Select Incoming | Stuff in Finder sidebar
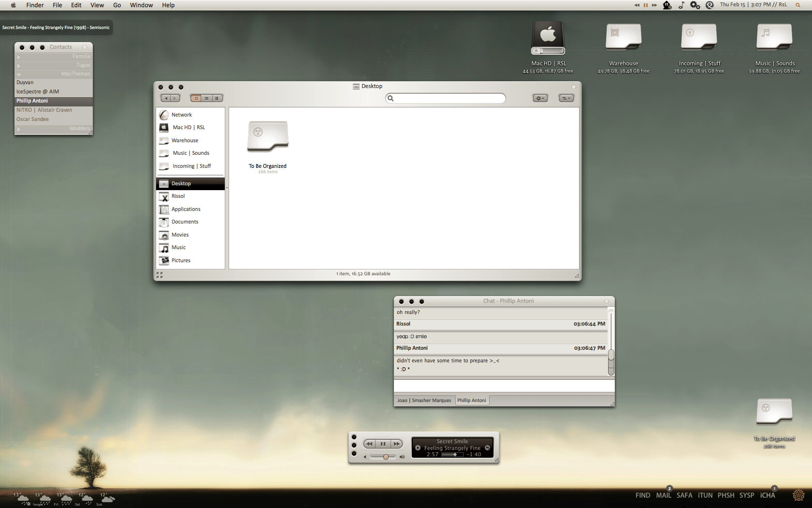The width and height of the screenshot is (812, 508). pos(191,166)
